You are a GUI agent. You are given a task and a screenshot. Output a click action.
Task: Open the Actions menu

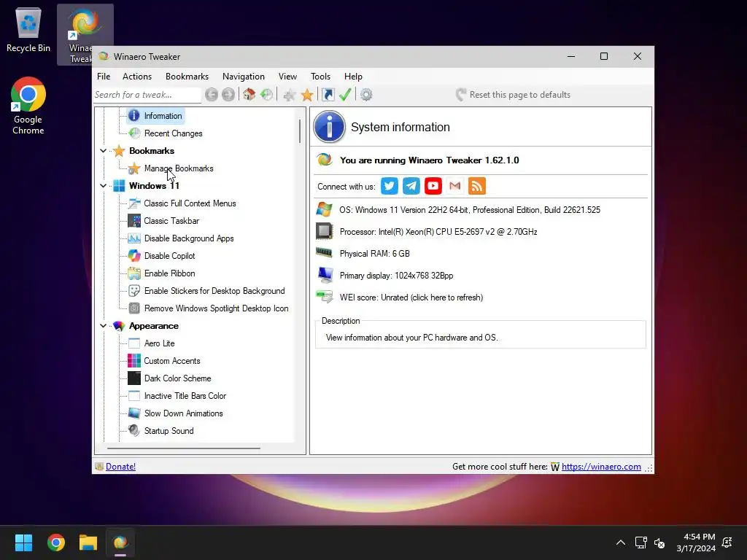[136, 76]
